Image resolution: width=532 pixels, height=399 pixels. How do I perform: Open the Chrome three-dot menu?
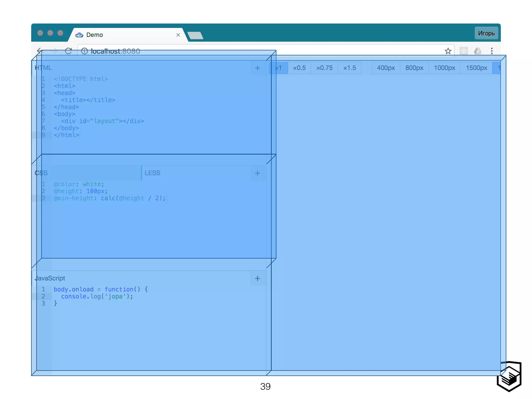point(491,51)
